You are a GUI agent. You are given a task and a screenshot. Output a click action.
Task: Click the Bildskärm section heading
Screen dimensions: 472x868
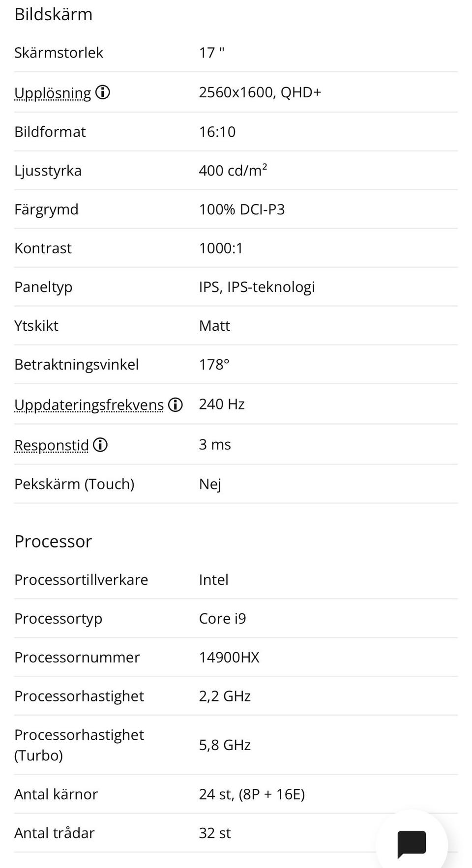(x=54, y=14)
